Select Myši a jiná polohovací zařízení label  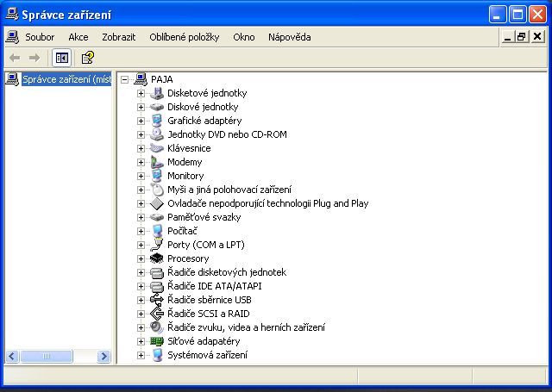(229, 190)
